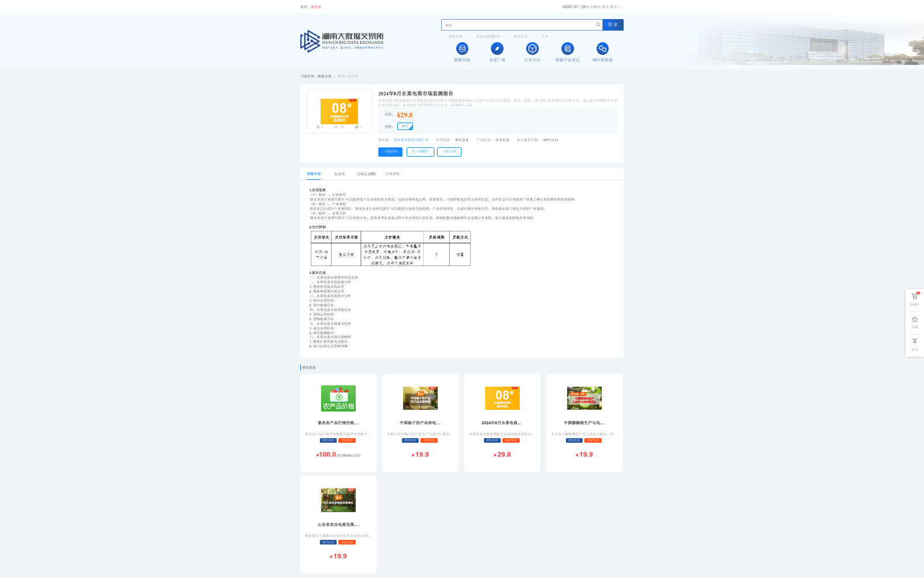Switch to the 详情介绍 tab
Viewport: 924px width, 578px height.
(314, 174)
